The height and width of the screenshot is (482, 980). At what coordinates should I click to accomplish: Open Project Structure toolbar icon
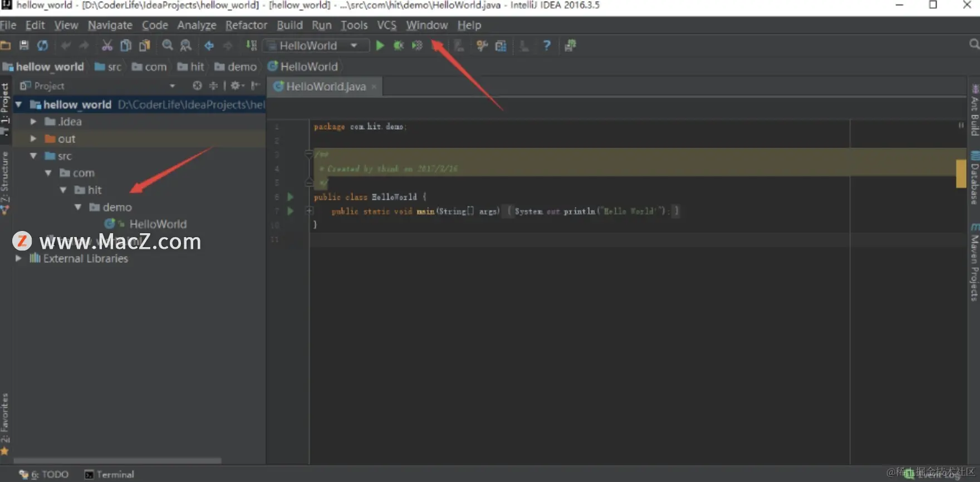coord(501,46)
